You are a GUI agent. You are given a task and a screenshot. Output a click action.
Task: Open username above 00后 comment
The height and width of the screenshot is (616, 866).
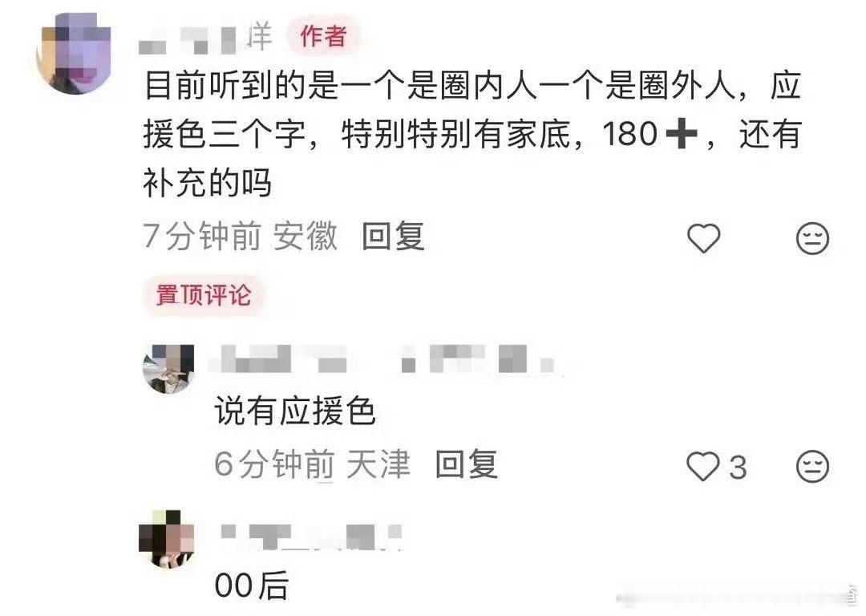tap(311, 537)
